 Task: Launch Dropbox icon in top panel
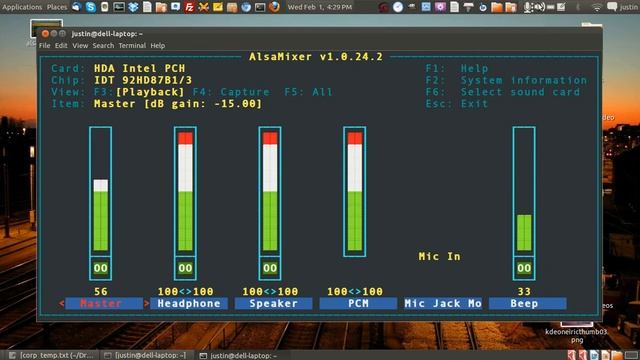(x=133, y=7)
